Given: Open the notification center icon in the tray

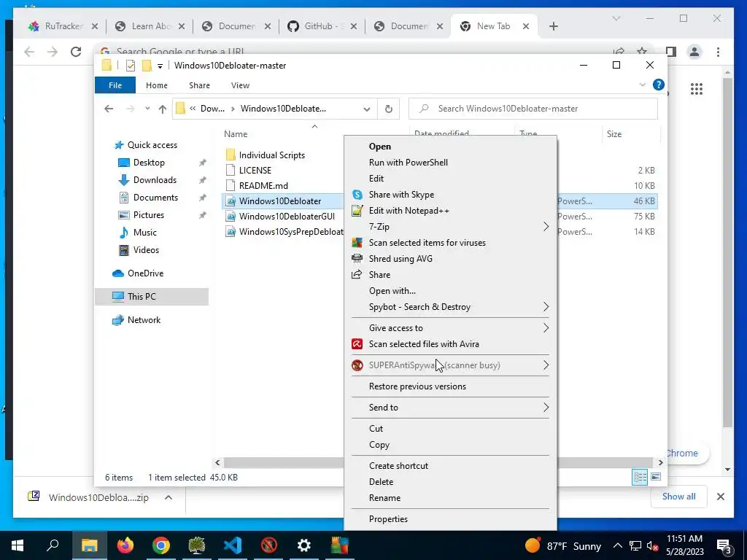Looking at the screenshot, I should pyautogui.click(x=724, y=546).
